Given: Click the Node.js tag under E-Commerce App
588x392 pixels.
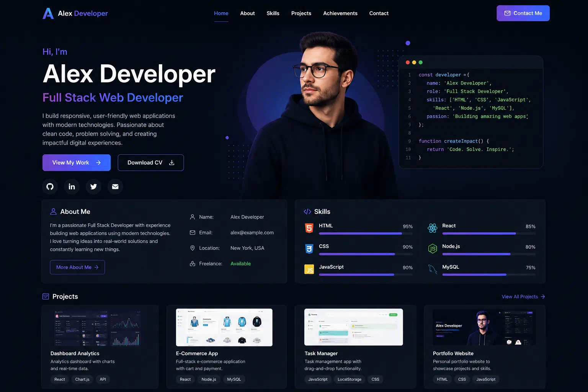Looking at the screenshot, I should [x=209, y=379].
